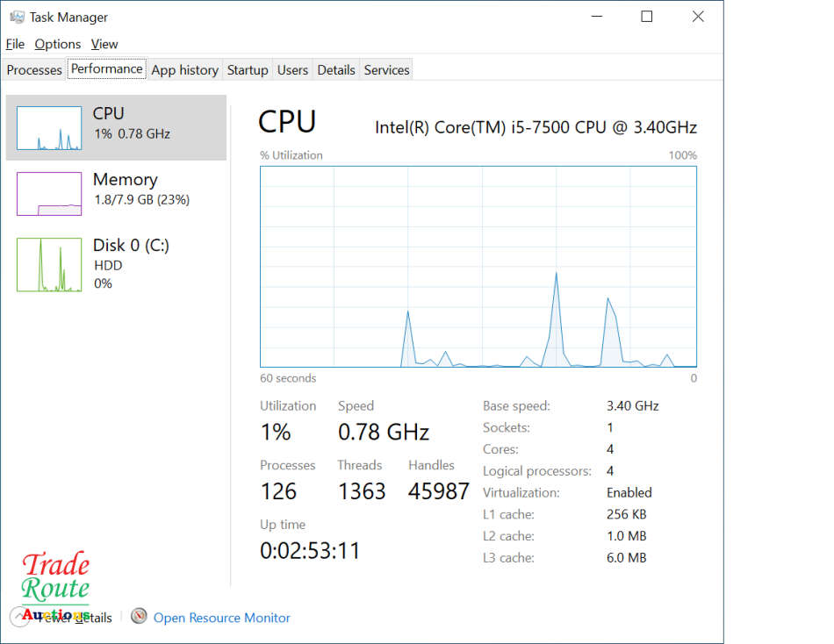Open the App history tab

(x=184, y=69)
